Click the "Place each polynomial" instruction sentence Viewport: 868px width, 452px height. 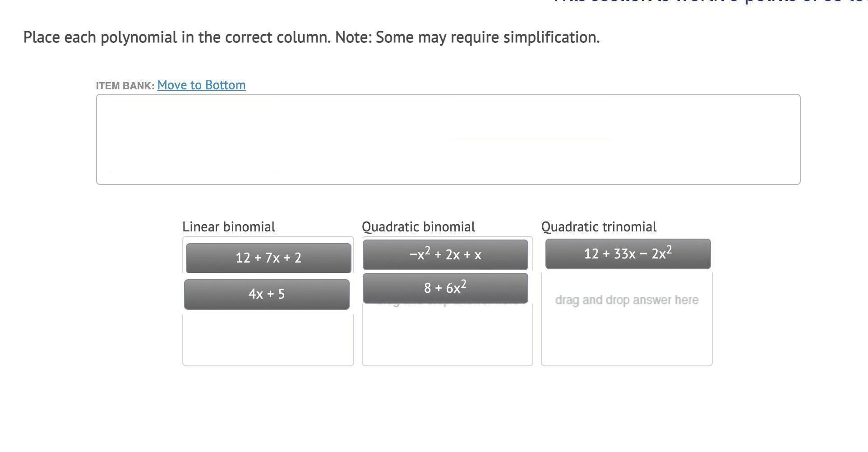[178, 37]
